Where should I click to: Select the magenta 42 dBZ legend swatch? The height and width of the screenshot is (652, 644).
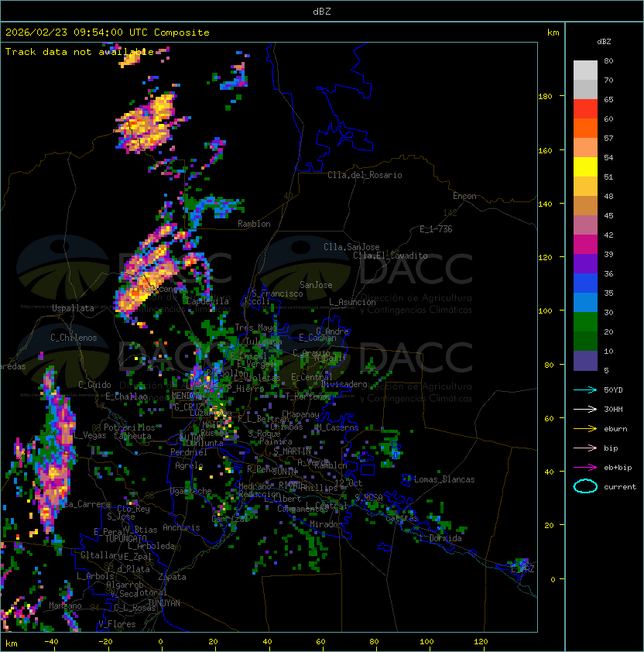[x=585, y=245]
